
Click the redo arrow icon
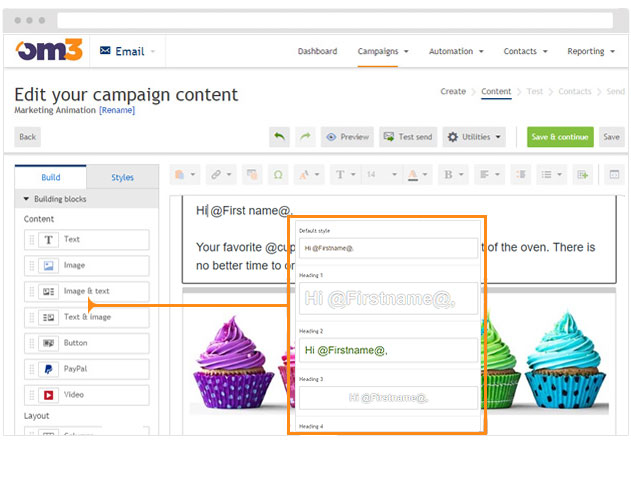click(304, 137)
